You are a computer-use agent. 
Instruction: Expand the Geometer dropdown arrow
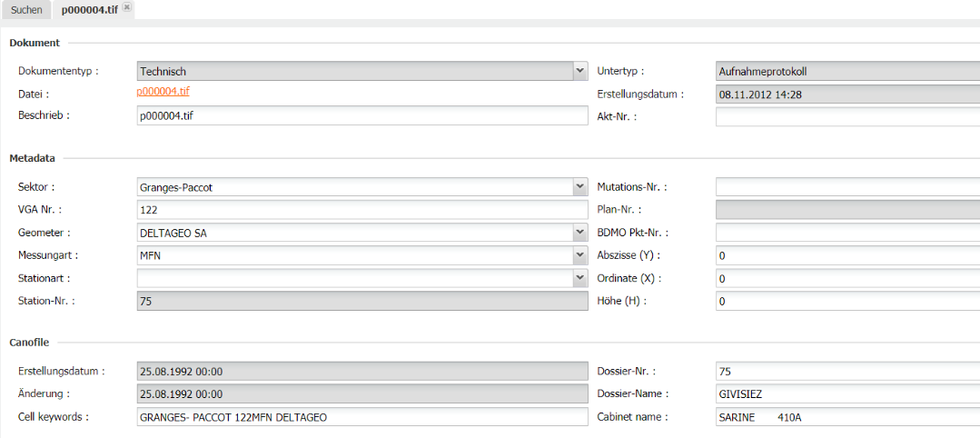(580, 233)
